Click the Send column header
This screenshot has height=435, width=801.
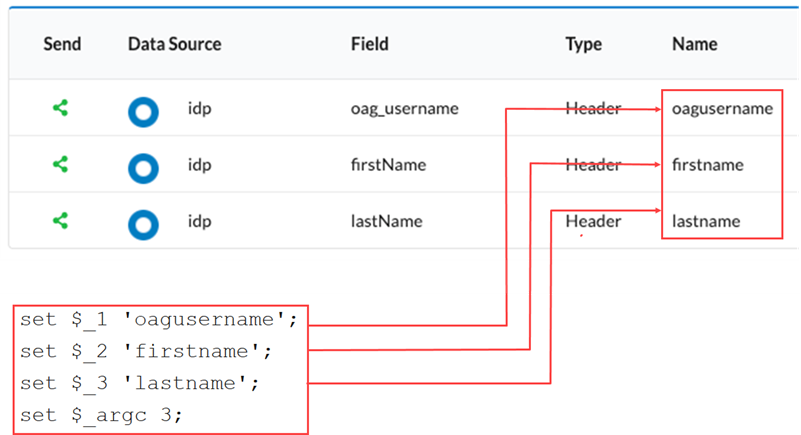[62, 44]
